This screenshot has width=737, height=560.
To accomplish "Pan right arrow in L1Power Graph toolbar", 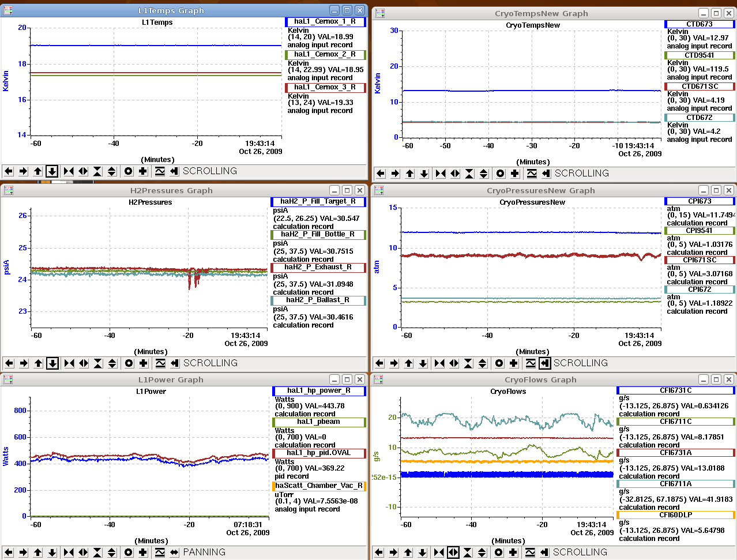I will tap(23, 553).
